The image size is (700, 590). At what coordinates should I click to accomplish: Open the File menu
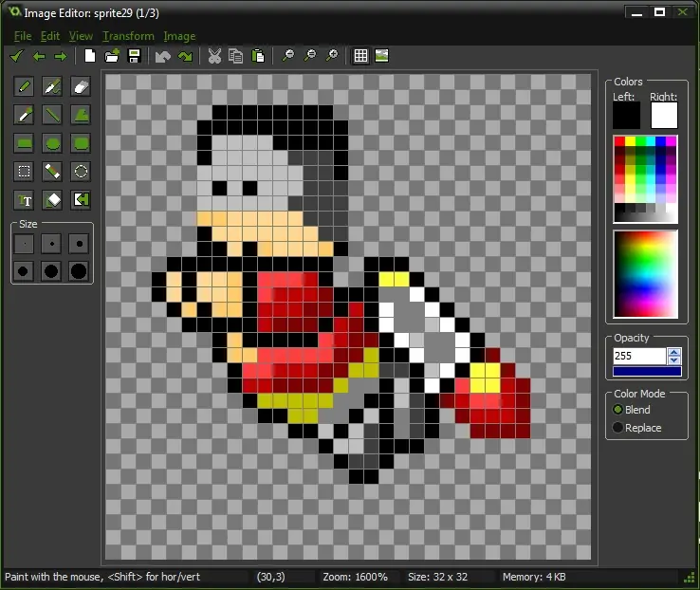tap(23, 36)
